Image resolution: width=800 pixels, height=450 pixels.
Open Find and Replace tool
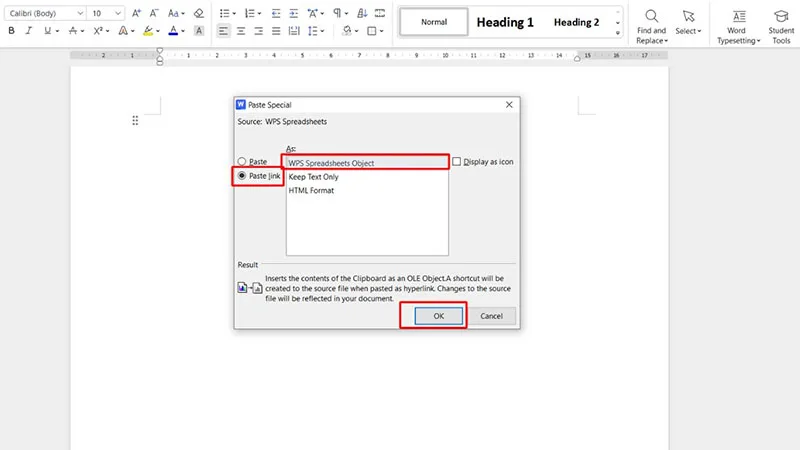pos(652,27)
